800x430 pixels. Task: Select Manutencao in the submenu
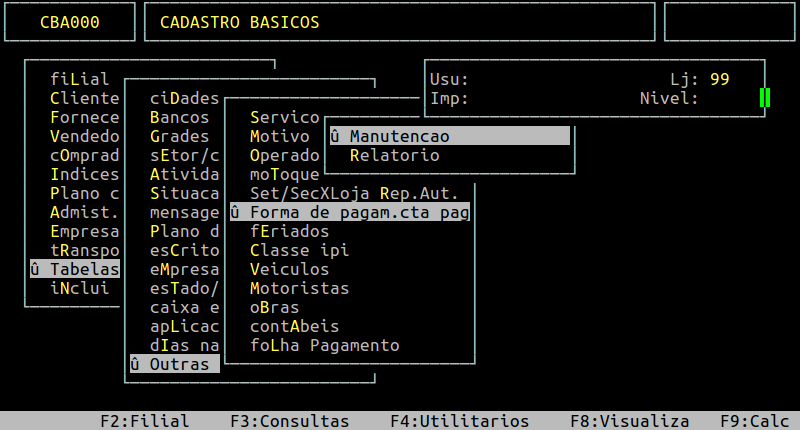tap(399, 136)
